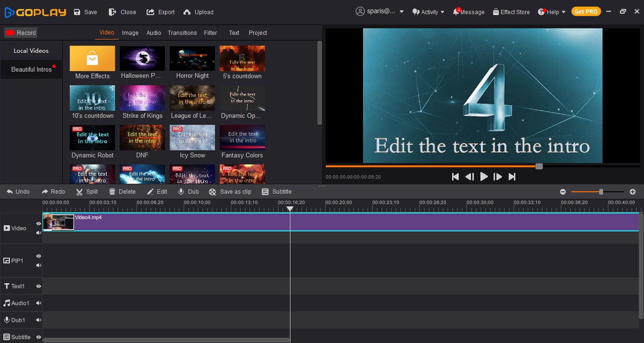644x343 pixels.
Task: Hide the Video track with eye icon
Action: [39, 224]
